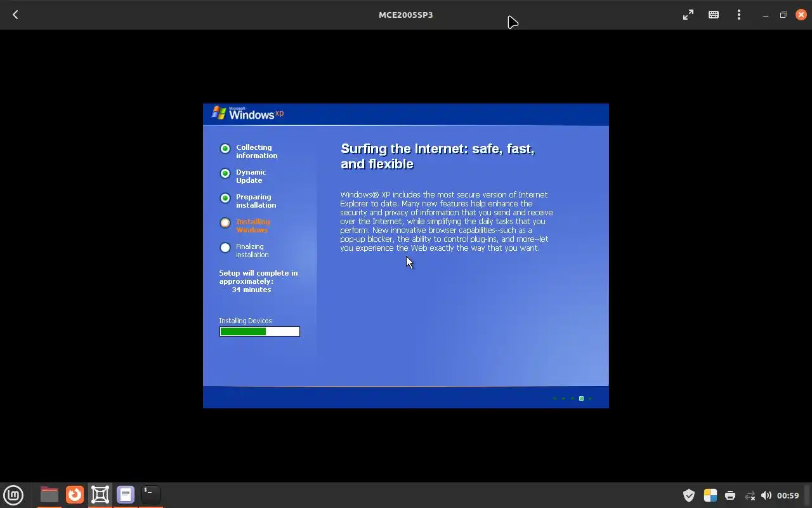Open the Linux Mint start menu

[13, 495]
